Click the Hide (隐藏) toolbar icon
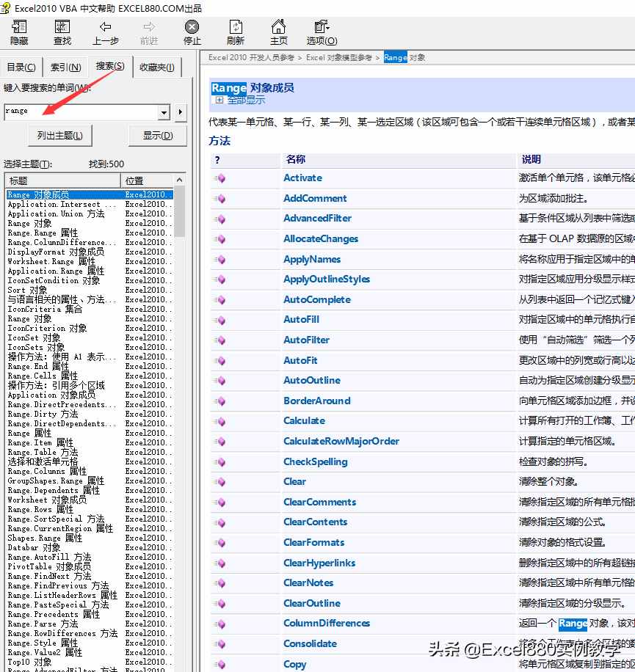 pyautogui.click(x=19, y=27)
